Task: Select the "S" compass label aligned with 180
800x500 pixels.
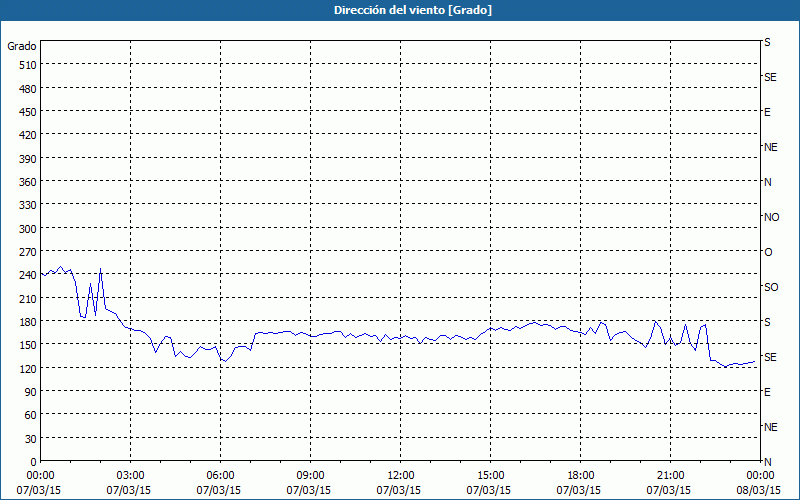Action: click(x=767, y=322)
